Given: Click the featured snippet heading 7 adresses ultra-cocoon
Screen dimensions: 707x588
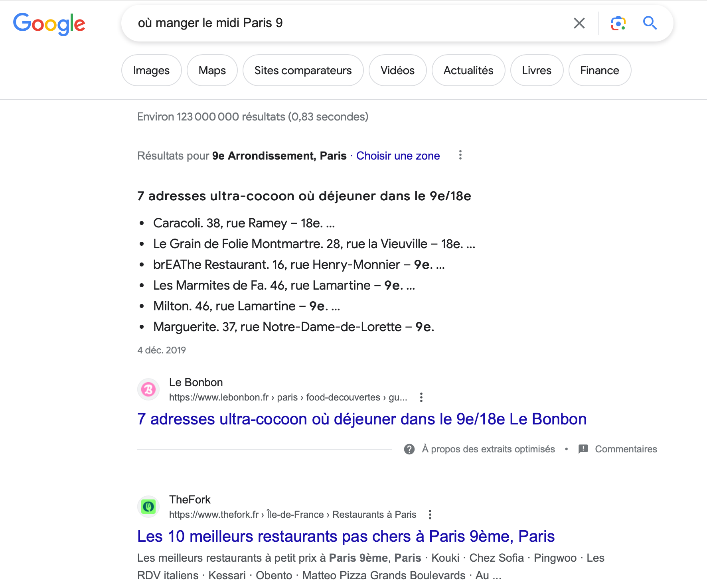Looking at the screenshot, I should [x=304, y=196].
